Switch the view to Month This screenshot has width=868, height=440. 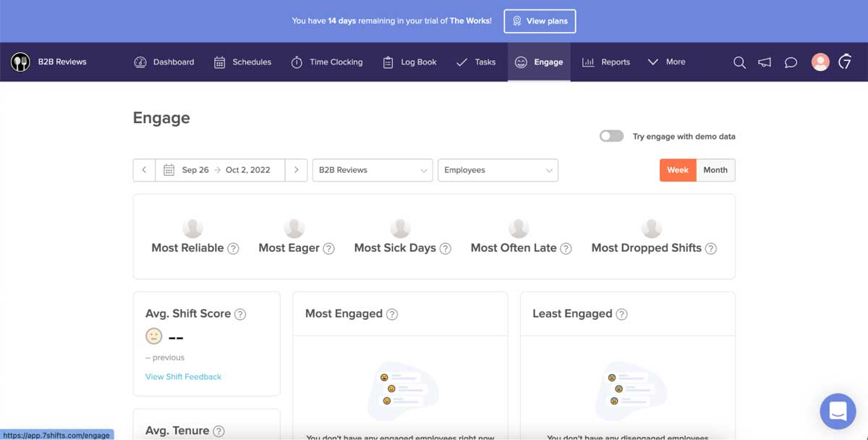(x=715, y=169)
